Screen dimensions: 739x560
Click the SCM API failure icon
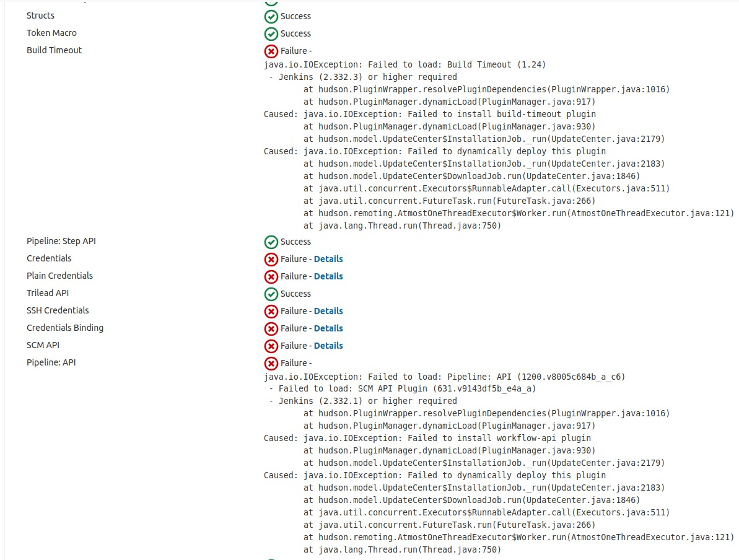point(271,346)
